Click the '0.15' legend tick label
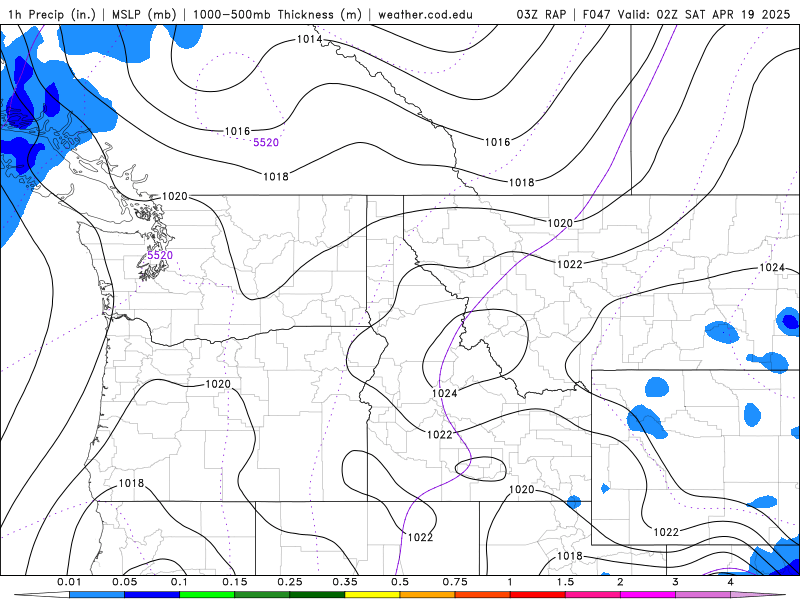Viewport: 800px width, 600px height. click(235, 582)
